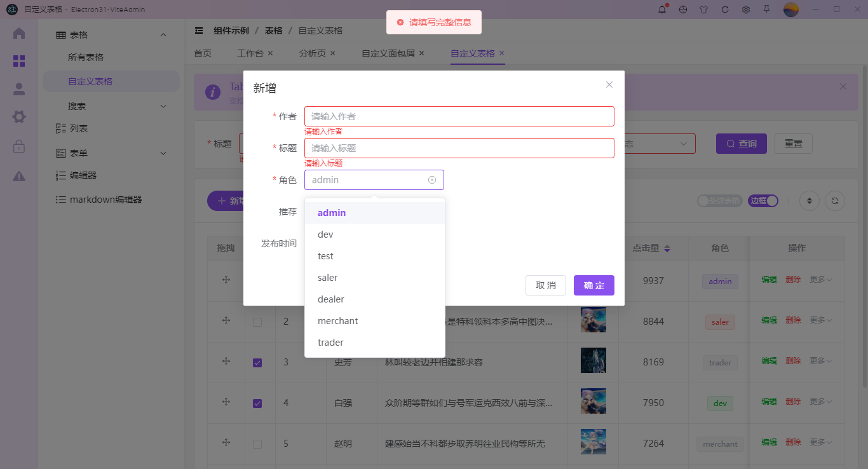The width and height of the screenshot is (868, 469).
Task: Open the theme shirt icon in header
Action: (703, 10)
